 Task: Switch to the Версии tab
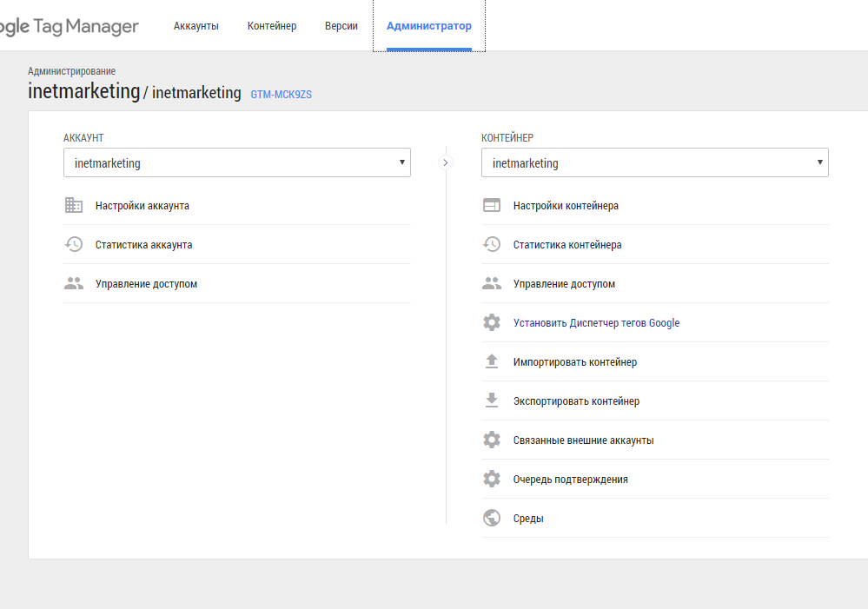pyautogui.click(x=341, y=26)
